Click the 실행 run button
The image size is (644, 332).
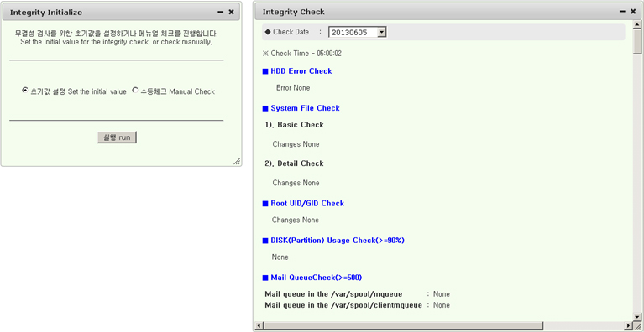(117, 137)
